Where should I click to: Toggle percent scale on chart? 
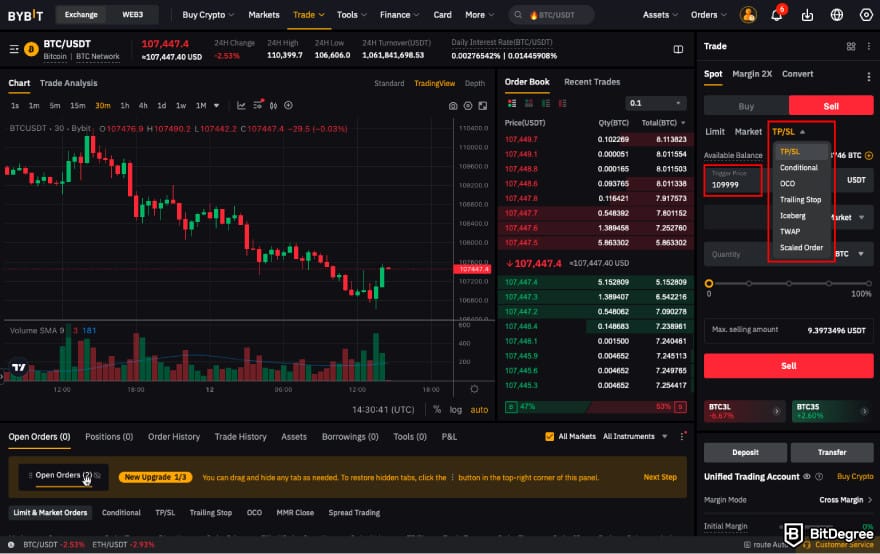pyautogui.click(x=437, y=410)
